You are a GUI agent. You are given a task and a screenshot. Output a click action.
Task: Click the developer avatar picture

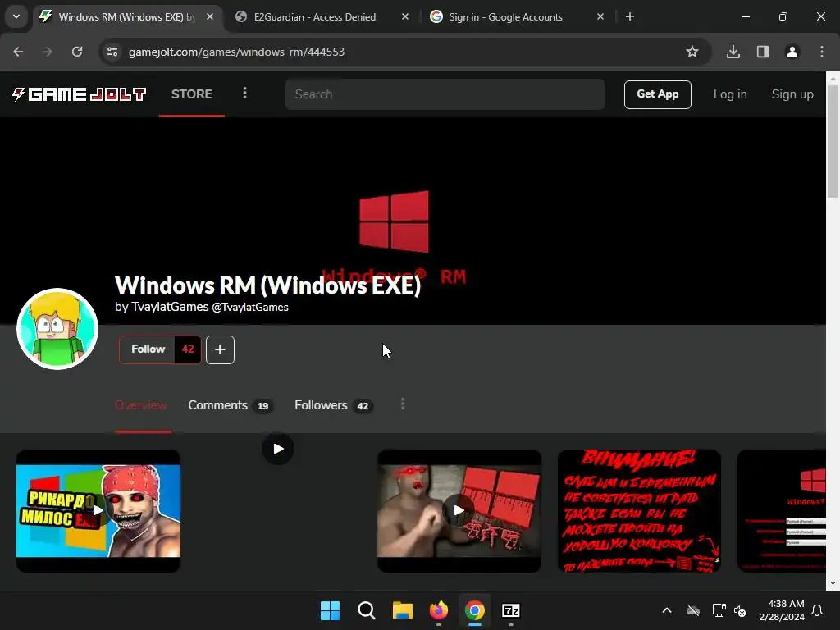click(x=57, y=329)
